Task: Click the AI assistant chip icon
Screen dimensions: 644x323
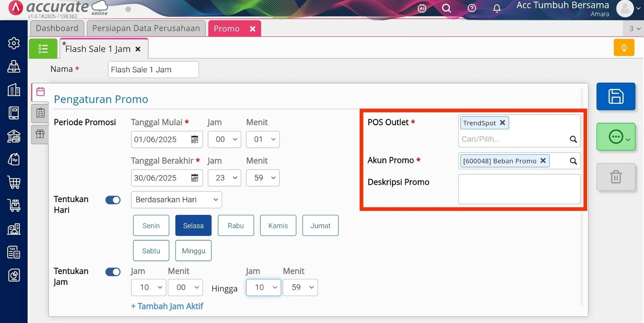Action: 422,8
